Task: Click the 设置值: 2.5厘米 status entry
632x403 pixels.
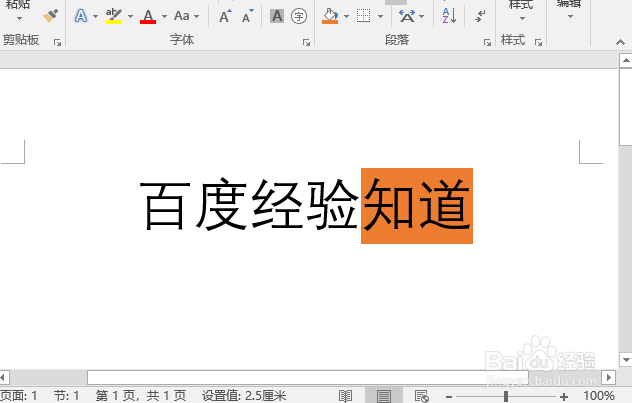Action: tap(244, 396)
